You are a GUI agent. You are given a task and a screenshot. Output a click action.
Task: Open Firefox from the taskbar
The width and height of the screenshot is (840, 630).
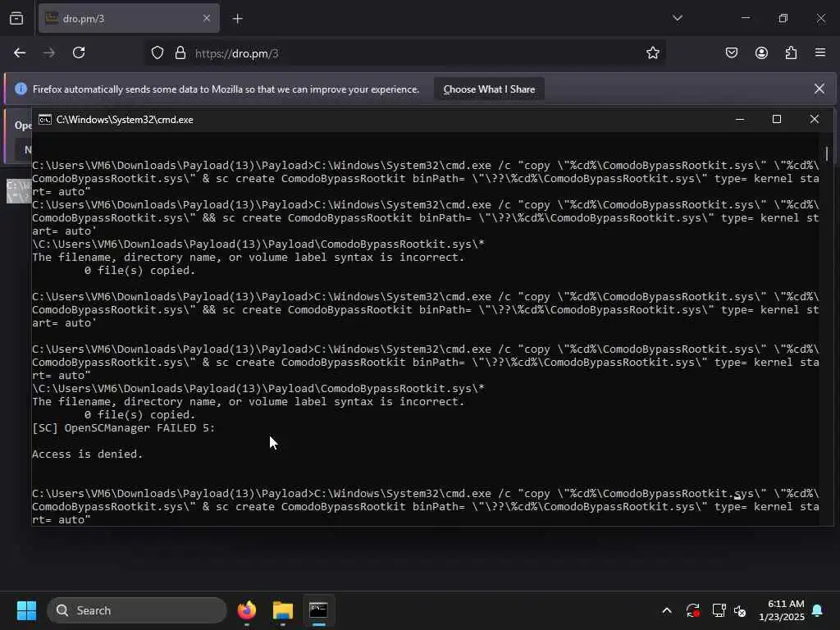[x=247, y=610]
